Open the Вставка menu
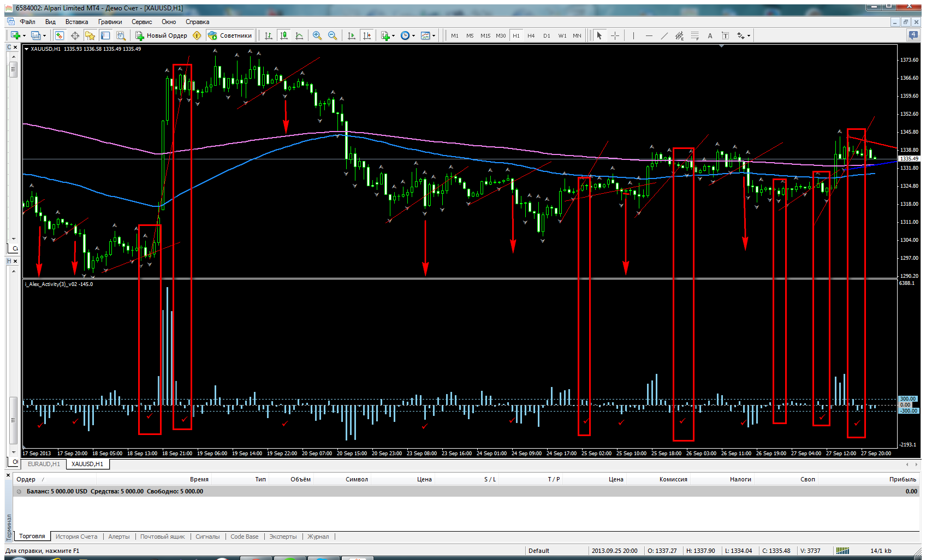926x560 pixels. 76,22
